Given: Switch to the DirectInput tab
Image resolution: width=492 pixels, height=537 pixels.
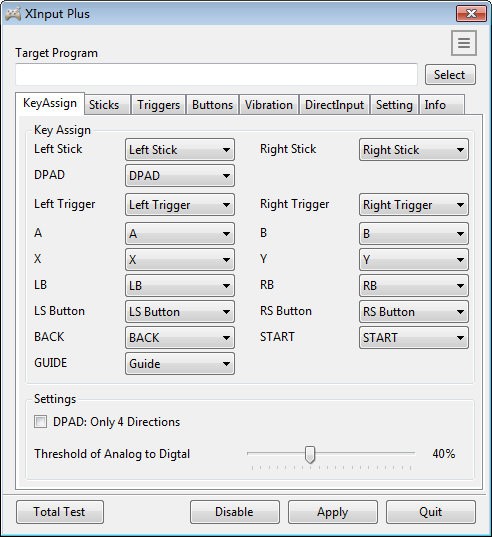Looking at the screenshot, I should 334,105.
